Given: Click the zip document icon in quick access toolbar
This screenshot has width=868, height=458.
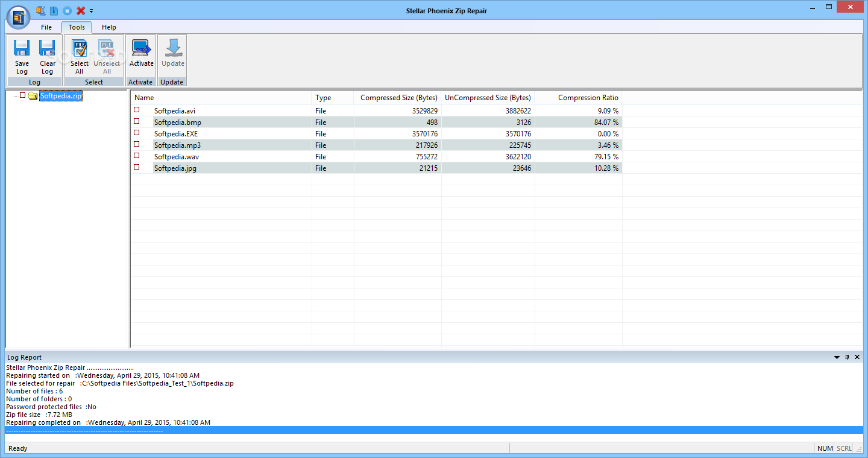Looking at the screenshot, I should coord(54,10).
